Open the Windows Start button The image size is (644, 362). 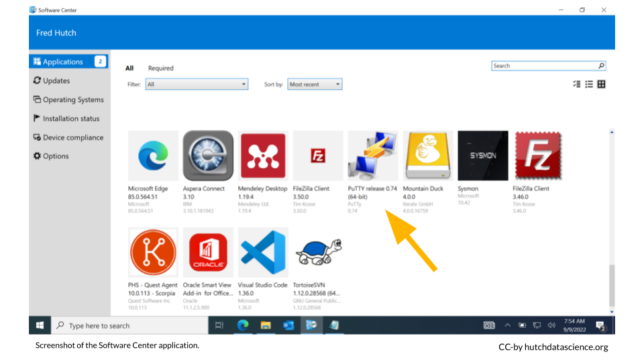(x=40, y=326)
